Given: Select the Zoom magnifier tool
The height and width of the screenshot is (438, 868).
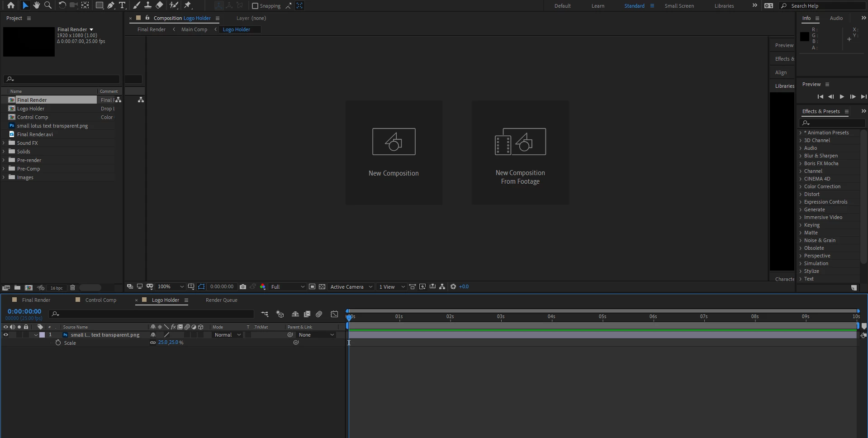Looking at the screenshot, I should 48,5.
